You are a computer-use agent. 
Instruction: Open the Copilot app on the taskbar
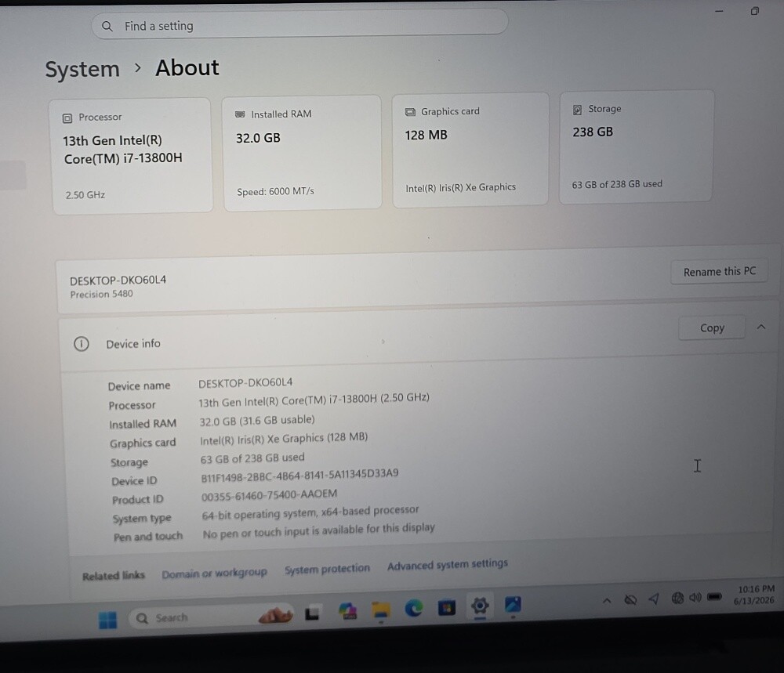point(347,610)
